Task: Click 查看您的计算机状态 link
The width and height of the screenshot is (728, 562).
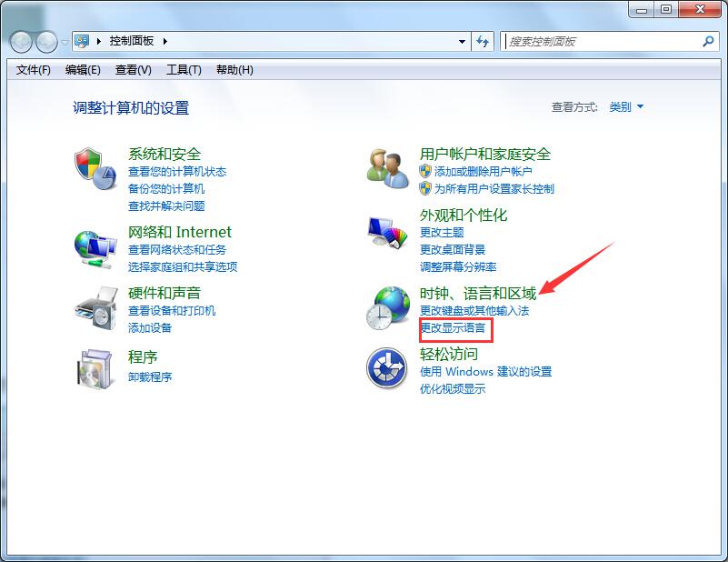Action: tap(177, 171)
